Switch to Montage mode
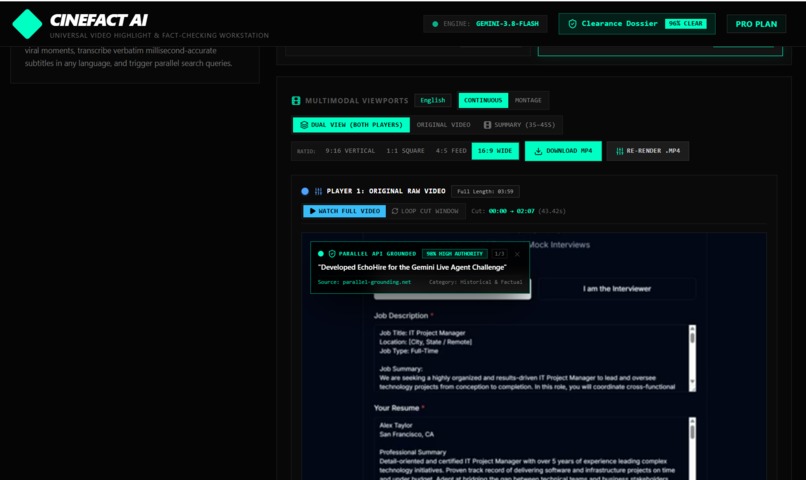This screenshot has height=480, width=806. (x=528, y=100)
